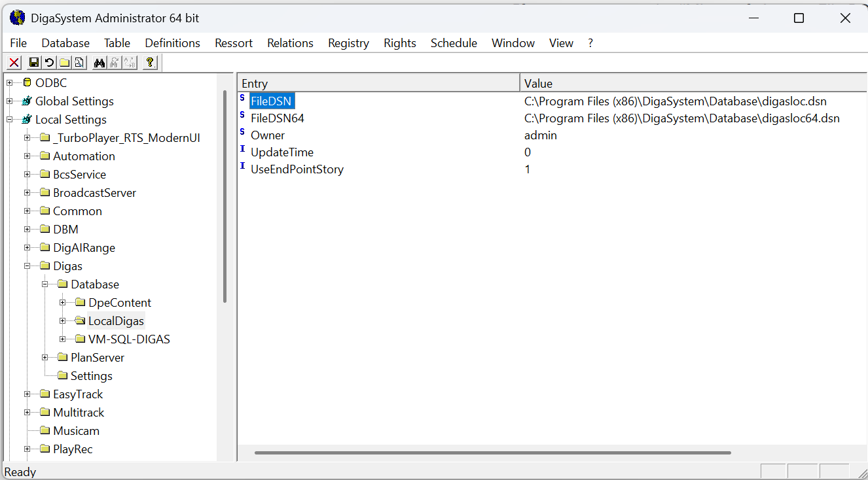Expand the Global Settings node
Screen dimensions: 868x480
tap(10, 101)
